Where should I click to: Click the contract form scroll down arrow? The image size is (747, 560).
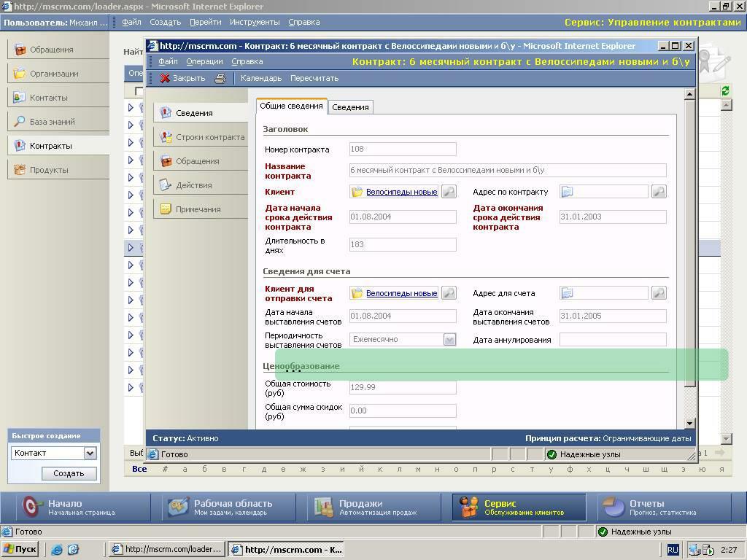click(689, 424)
